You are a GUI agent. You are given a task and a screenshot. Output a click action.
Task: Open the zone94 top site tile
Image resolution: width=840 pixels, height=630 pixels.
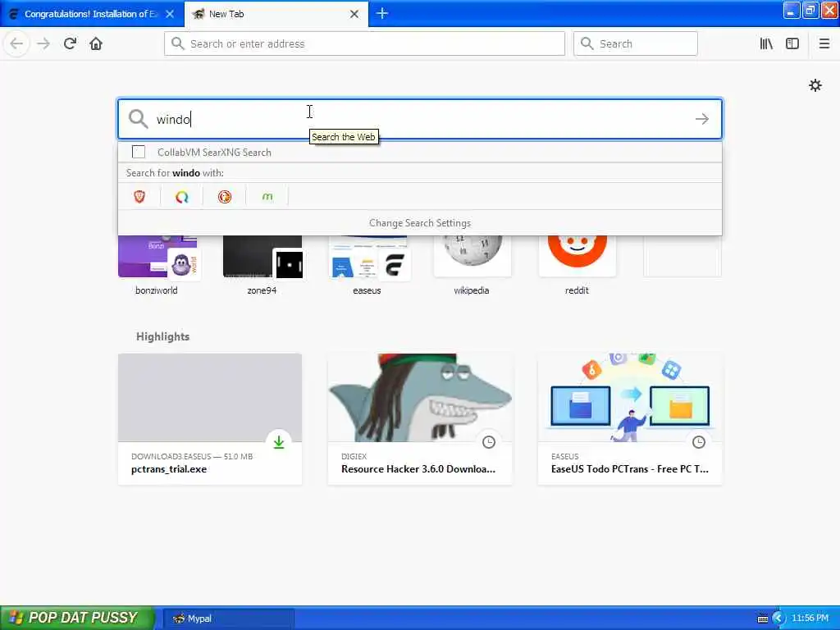(x=262, y=265)
